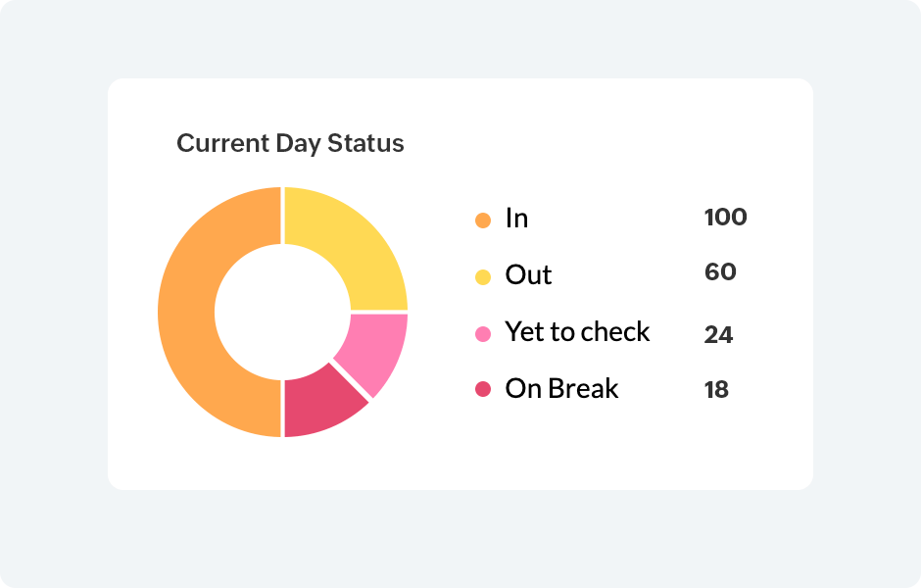Select the pink dot next to Yet to check

(x=482, y=334)
